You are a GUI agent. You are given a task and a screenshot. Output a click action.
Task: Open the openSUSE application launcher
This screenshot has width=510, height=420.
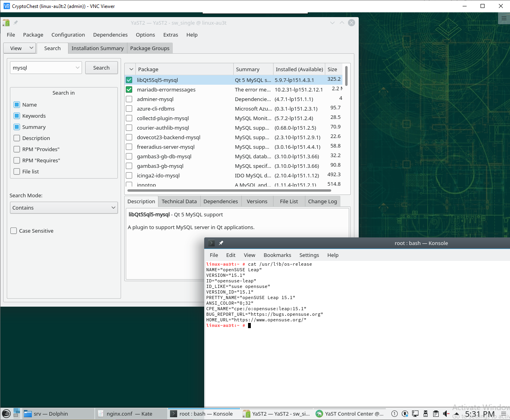click(x=6, y=414)
